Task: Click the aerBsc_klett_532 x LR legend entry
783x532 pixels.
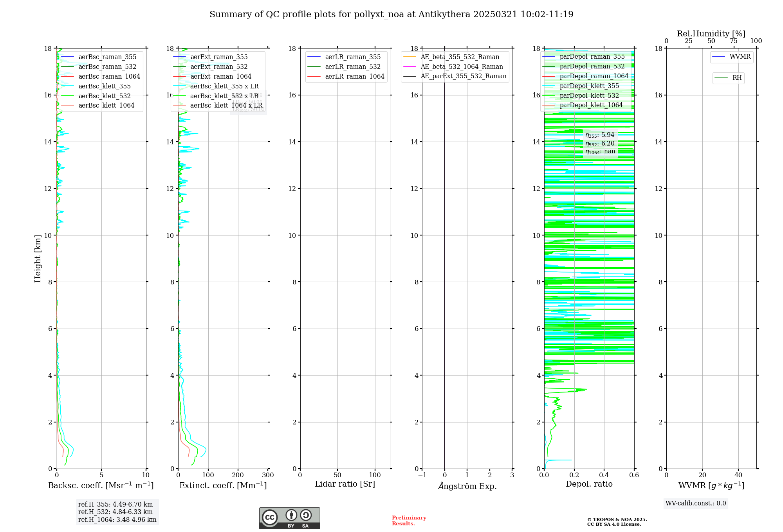Action: pos(216,96)
